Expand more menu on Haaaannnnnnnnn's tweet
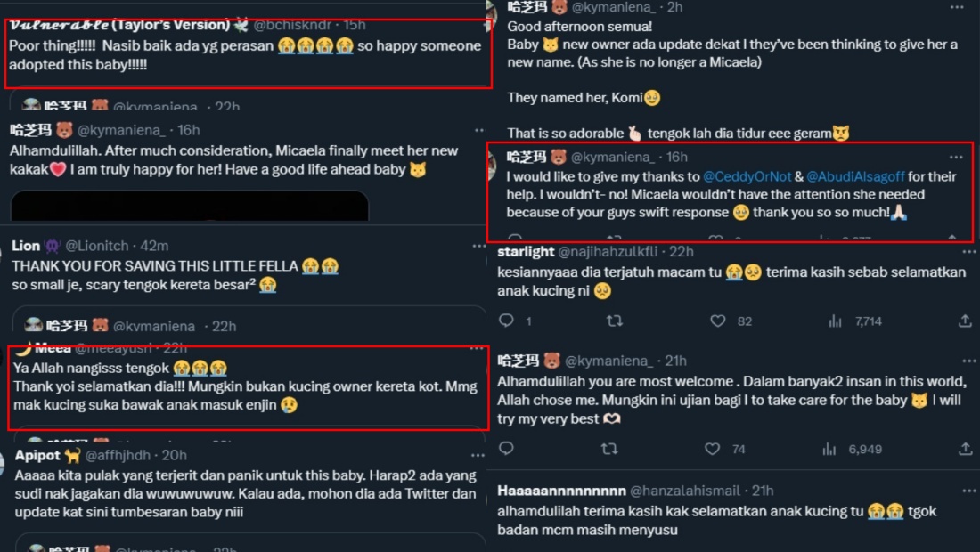This screenshot has width=980, height=552. [x=956, y=491]
